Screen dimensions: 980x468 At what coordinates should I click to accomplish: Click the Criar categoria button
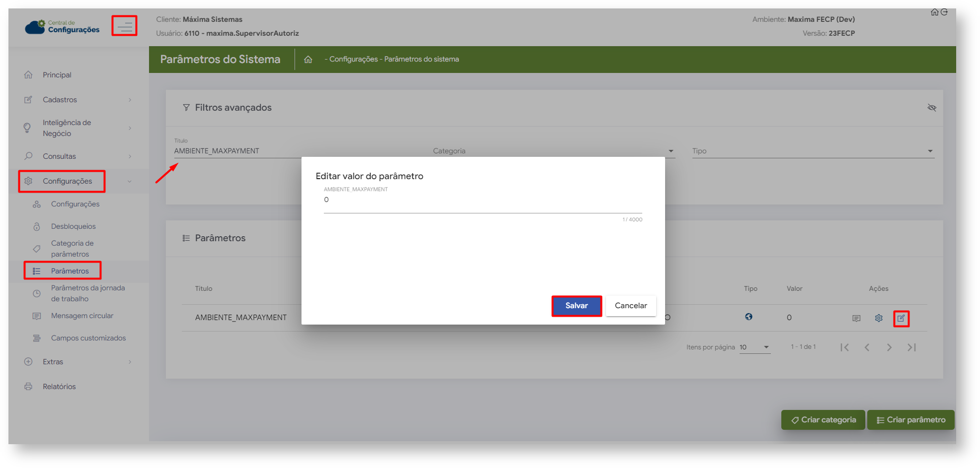pos(823,420)
